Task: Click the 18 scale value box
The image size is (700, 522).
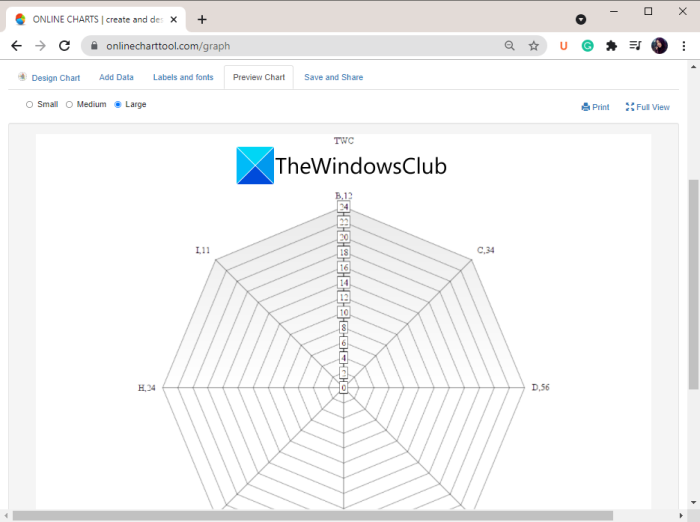Action: point(344,252)
